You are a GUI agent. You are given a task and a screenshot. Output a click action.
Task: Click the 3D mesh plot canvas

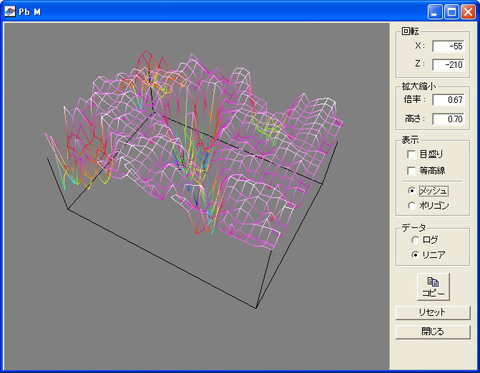point(196,196)
